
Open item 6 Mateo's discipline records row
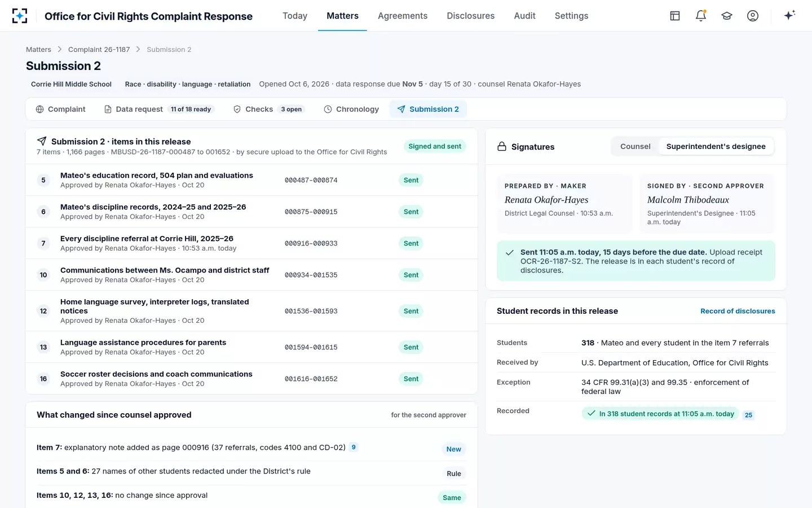pyautogui.click(x=251, y=212)
